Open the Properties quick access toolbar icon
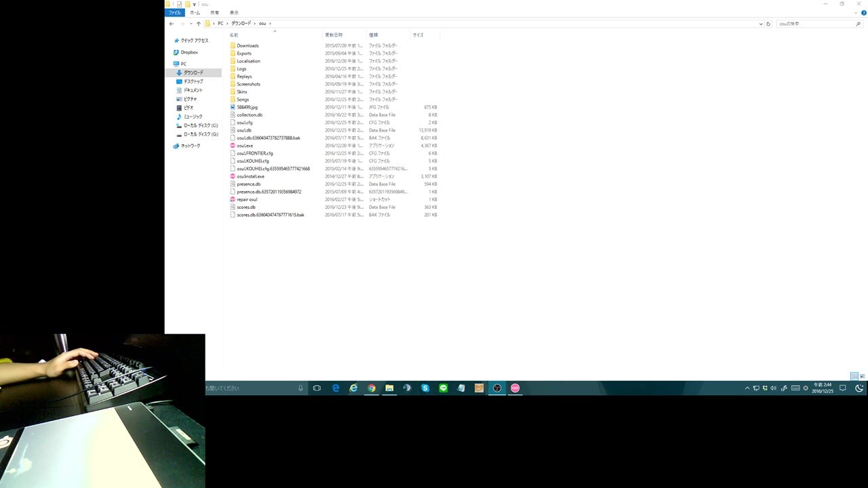 (179, 4)
